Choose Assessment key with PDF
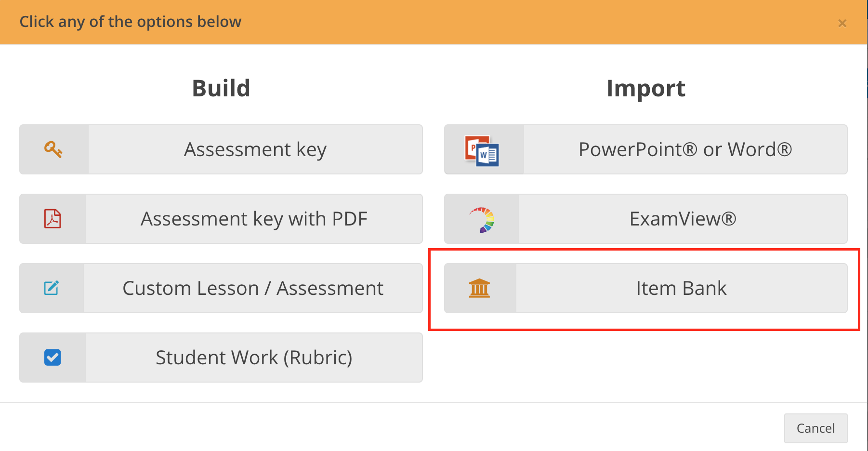 (x=254, y=219)
